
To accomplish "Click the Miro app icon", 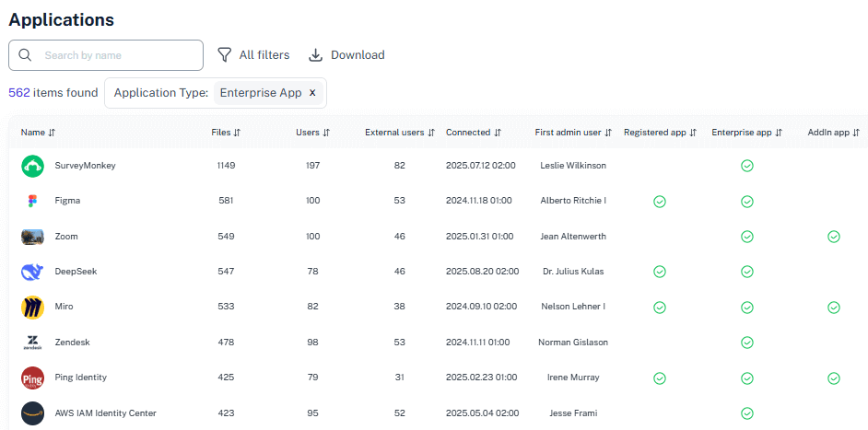I will tap(33, 307).
